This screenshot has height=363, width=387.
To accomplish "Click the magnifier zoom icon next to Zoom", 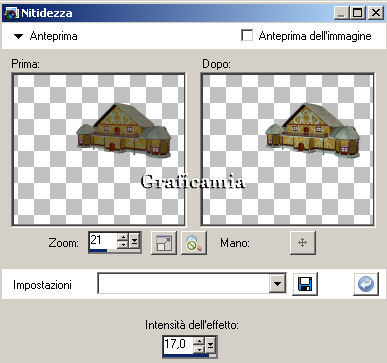I will (194, 243).
